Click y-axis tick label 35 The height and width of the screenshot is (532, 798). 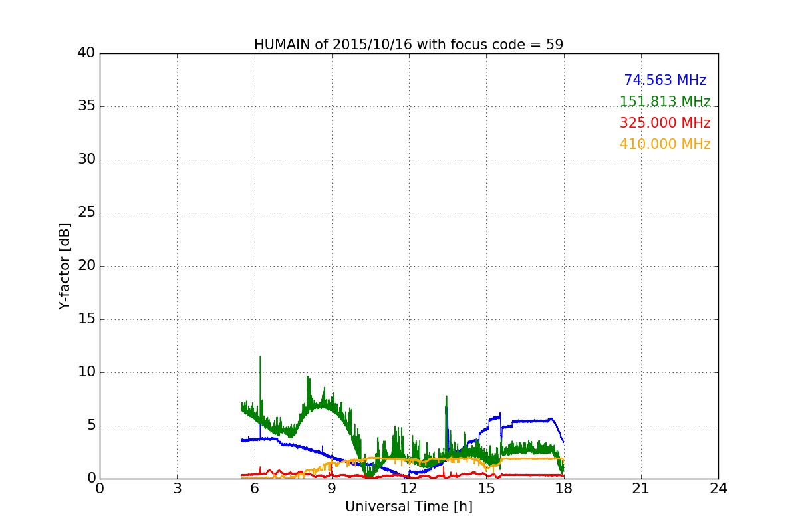(x=86, y=106)
